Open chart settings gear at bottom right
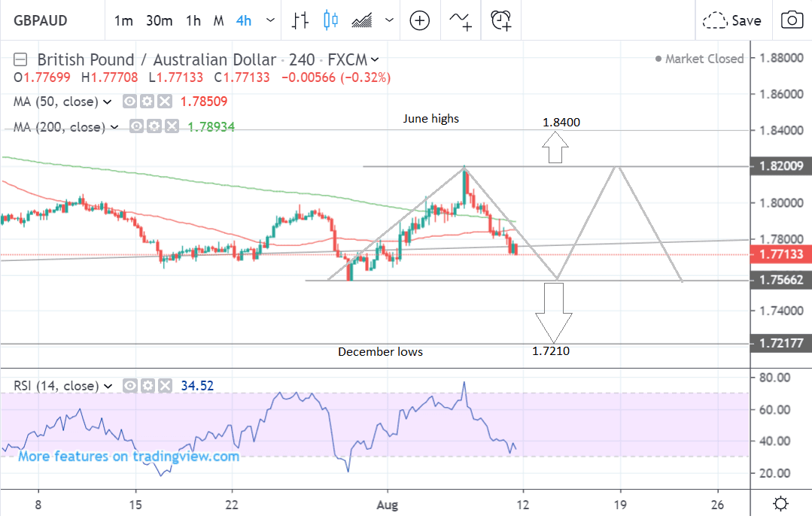The width and height of the screenshot is (812, 519). [x=781, y=503]
